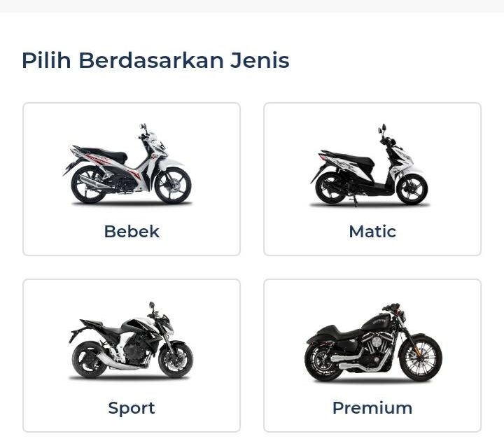Click the Premium cruiser motorcycle image
Screen dimensions: 504x448
[x=372, y=342]
